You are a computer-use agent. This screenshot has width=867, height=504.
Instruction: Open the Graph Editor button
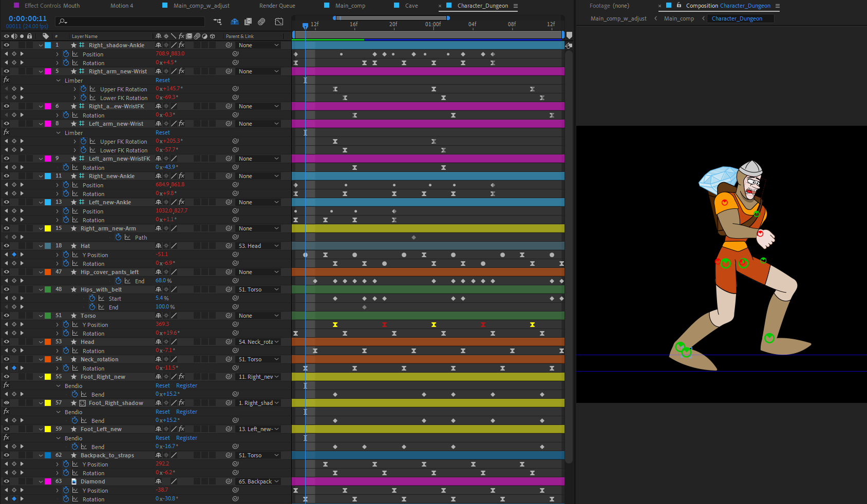[x=279, y=22]
